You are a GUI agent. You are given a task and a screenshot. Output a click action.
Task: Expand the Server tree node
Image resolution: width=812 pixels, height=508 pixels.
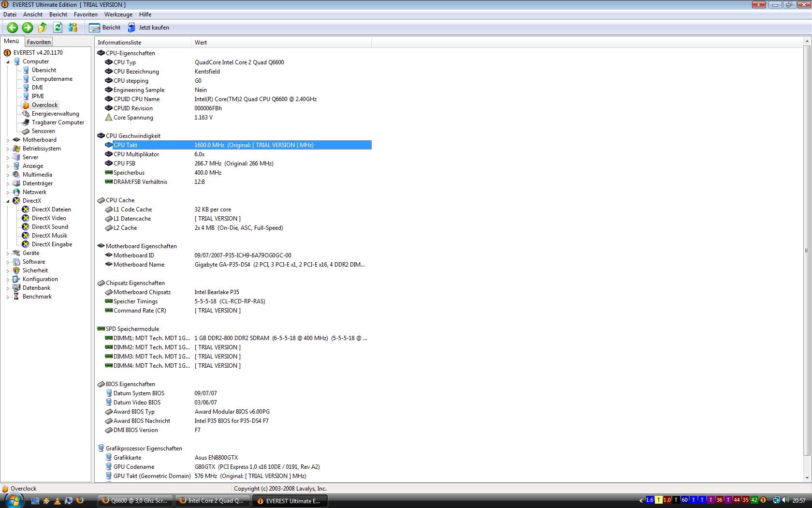point(8,158)
